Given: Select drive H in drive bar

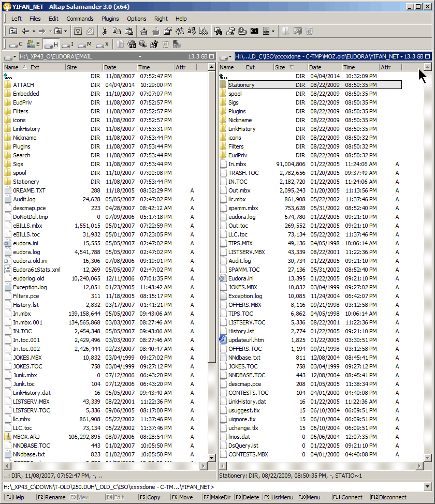Looking at the screenshot, I should tap(51, 45).
